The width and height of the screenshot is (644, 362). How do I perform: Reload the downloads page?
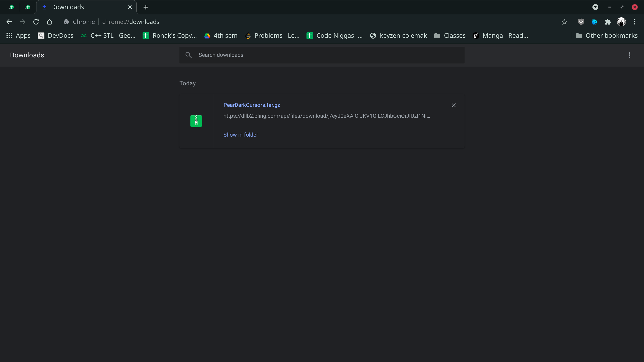click(x=36, y=22)
